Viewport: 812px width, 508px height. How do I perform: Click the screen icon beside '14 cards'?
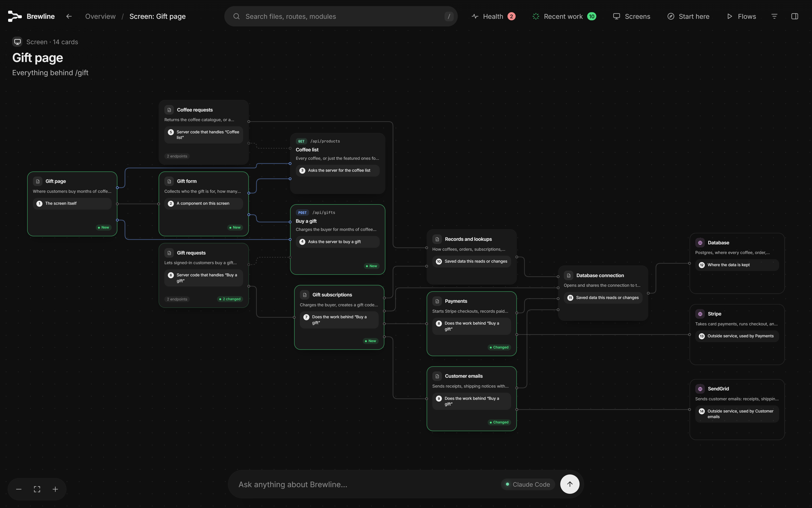[x=18, y=42]
